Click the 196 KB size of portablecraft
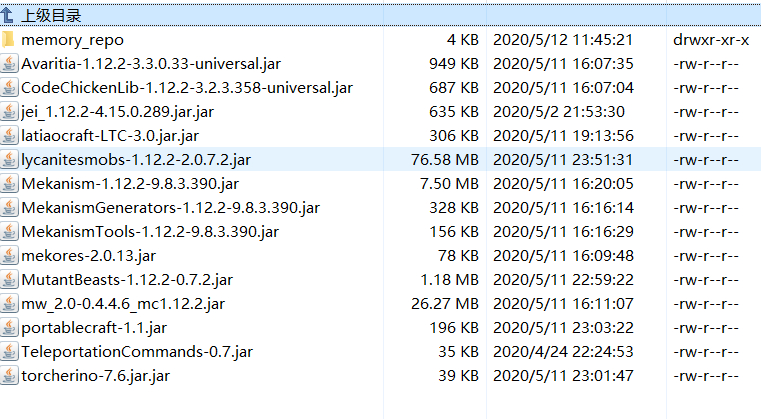Viewport: 761px width, 419px height. coord(454,328)
